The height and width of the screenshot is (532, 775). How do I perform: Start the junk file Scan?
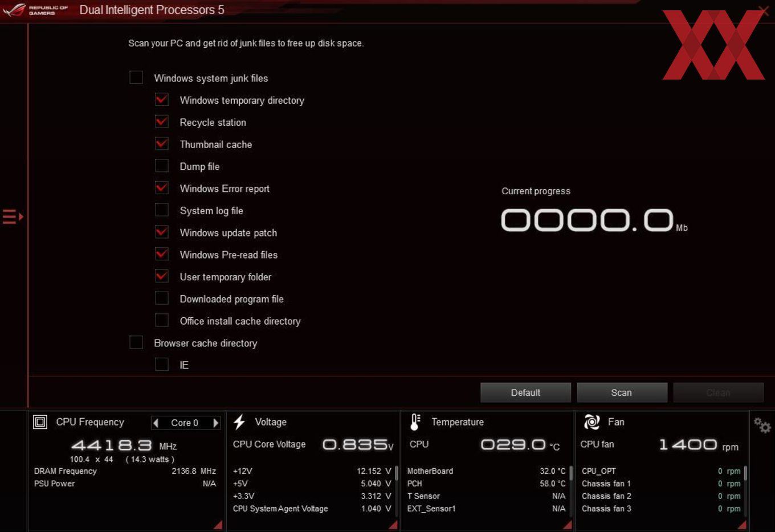[x=622, y=392]
